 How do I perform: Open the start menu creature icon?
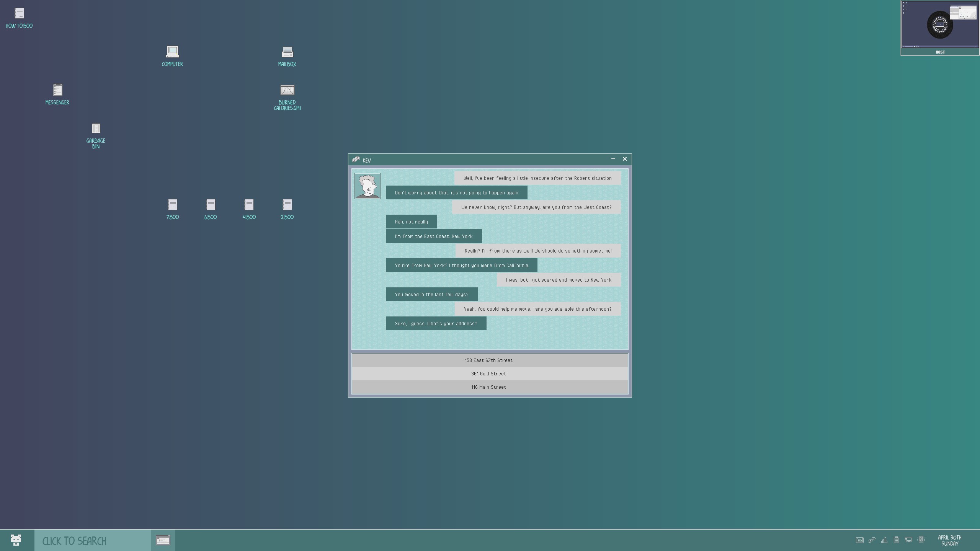[x=16, y=540]
